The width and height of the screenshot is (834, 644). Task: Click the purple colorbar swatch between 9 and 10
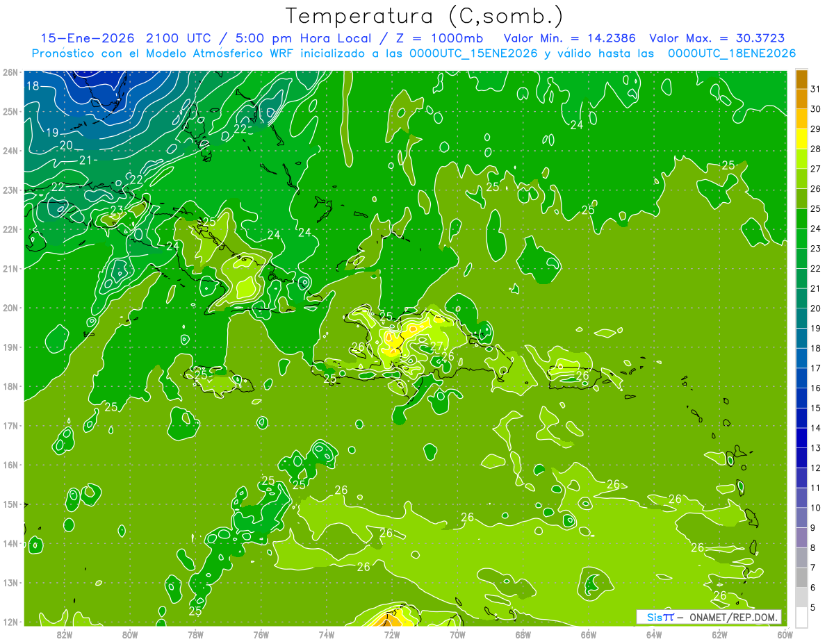click(x=801, y=518)
